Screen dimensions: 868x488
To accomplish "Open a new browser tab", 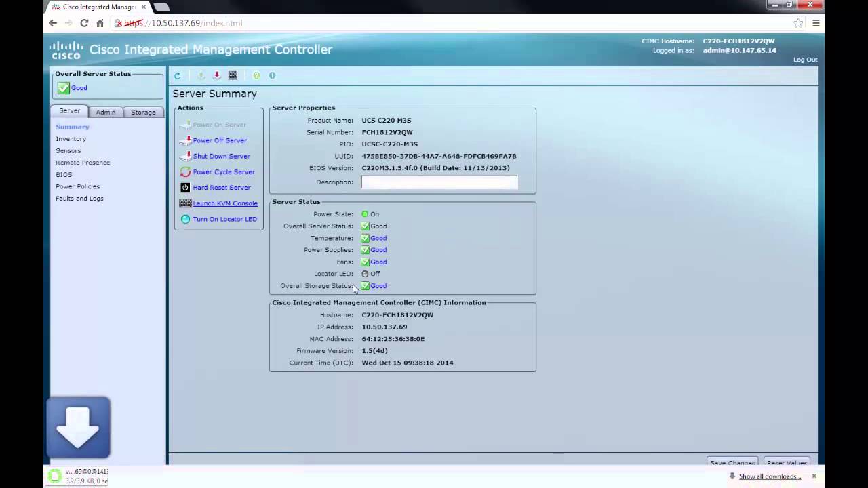I will pos(161,7).
